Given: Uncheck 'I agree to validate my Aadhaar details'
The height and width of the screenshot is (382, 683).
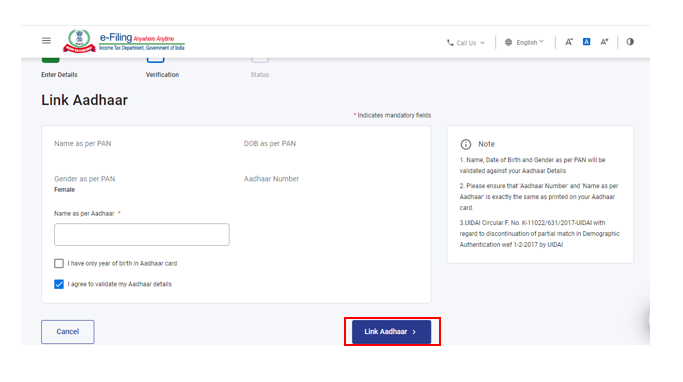Looking at the screenshot, I should [x=59, y=284].
